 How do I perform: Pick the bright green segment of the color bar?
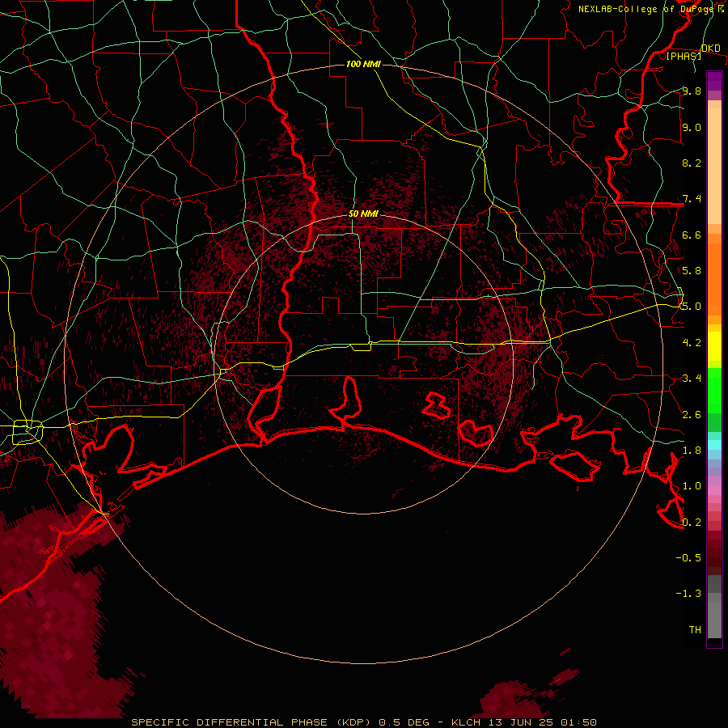[714, 390]
